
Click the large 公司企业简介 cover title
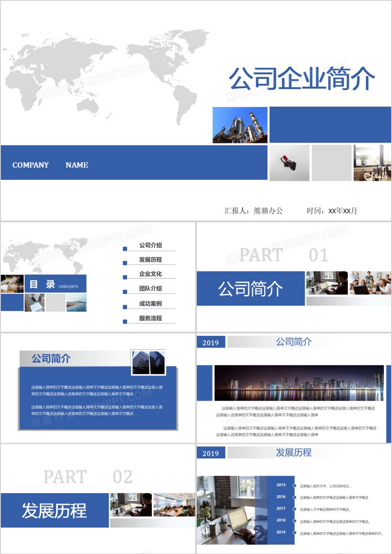point(302,79)
